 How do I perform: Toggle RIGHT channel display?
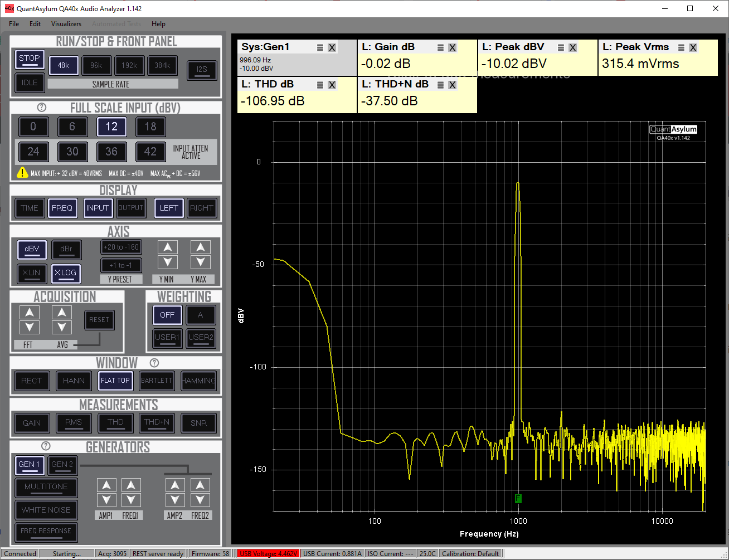click(202, 208)
